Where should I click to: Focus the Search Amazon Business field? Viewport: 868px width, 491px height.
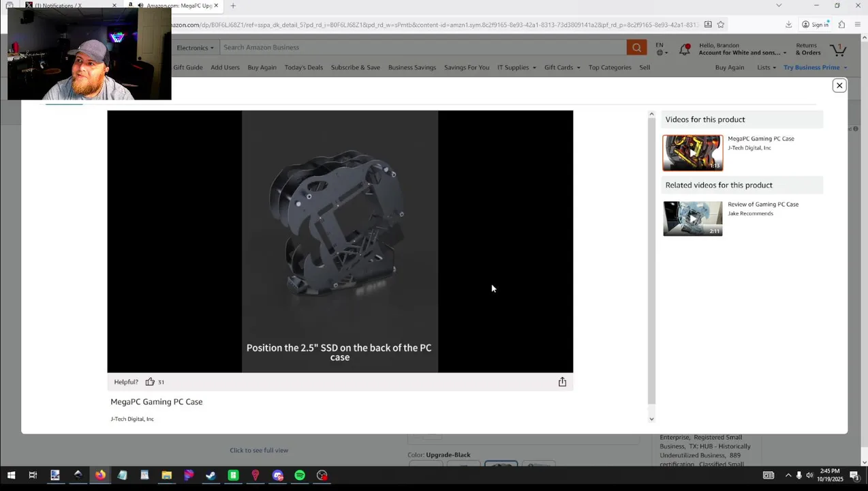(422, 47)
